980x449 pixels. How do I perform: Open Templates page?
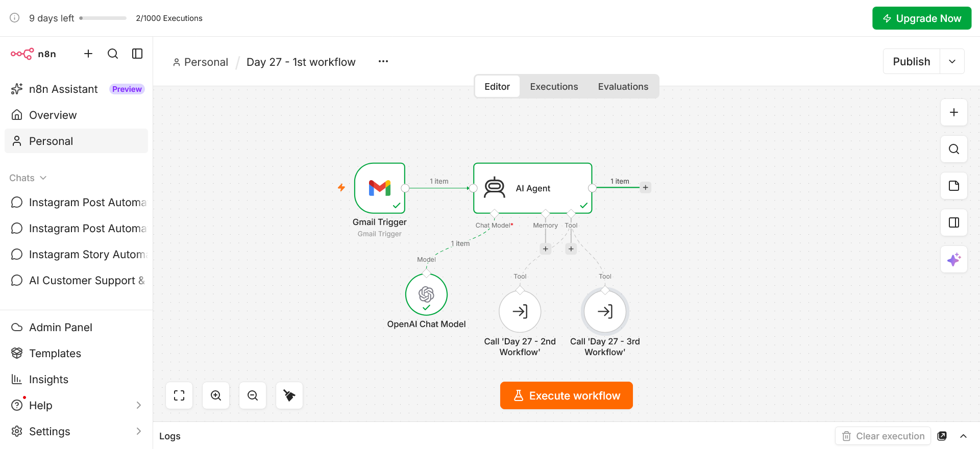77,354
